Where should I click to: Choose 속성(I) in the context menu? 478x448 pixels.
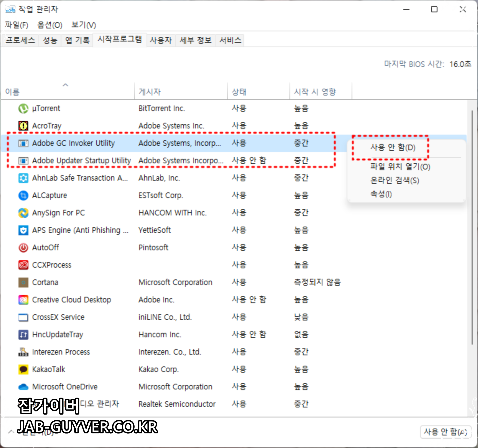381,194
